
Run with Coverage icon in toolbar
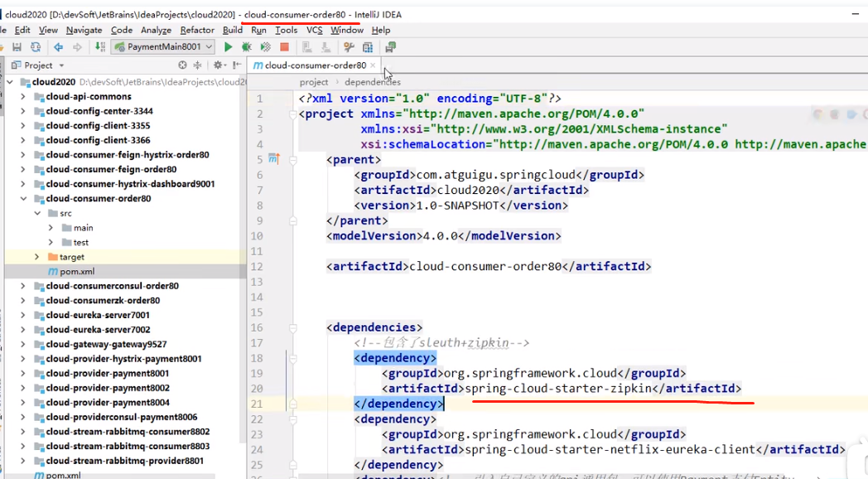[x=265, y=47]
